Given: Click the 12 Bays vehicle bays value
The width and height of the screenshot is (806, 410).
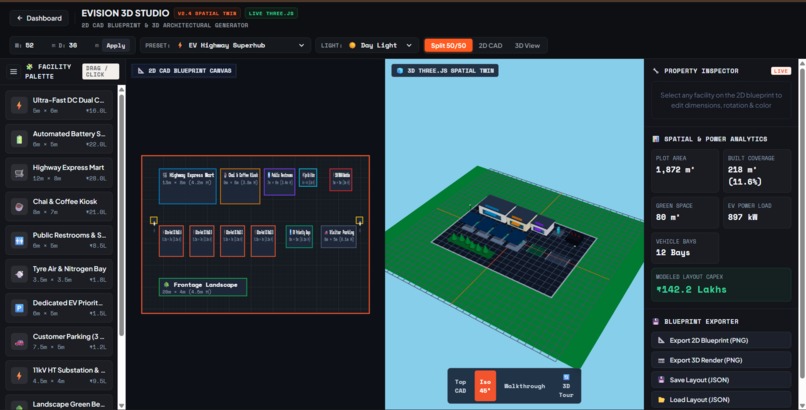Looking at the screenshot, I should 673,253.
